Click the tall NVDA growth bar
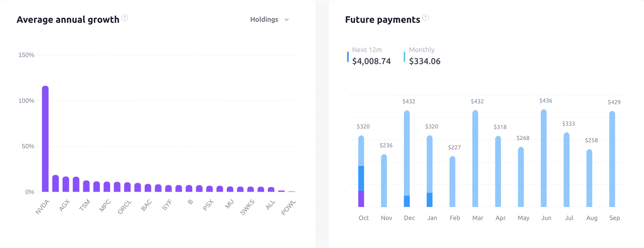 click(x=45, y=139)
